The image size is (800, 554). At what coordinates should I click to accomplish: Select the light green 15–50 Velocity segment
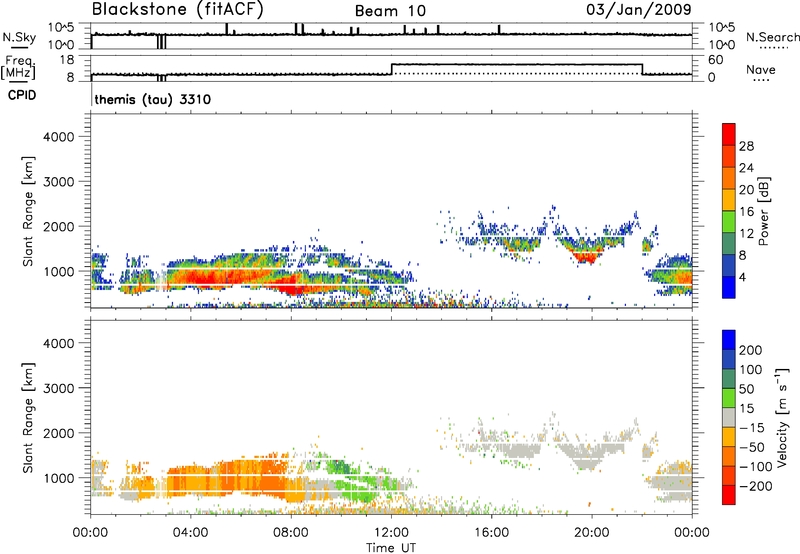tap(729, 398)
